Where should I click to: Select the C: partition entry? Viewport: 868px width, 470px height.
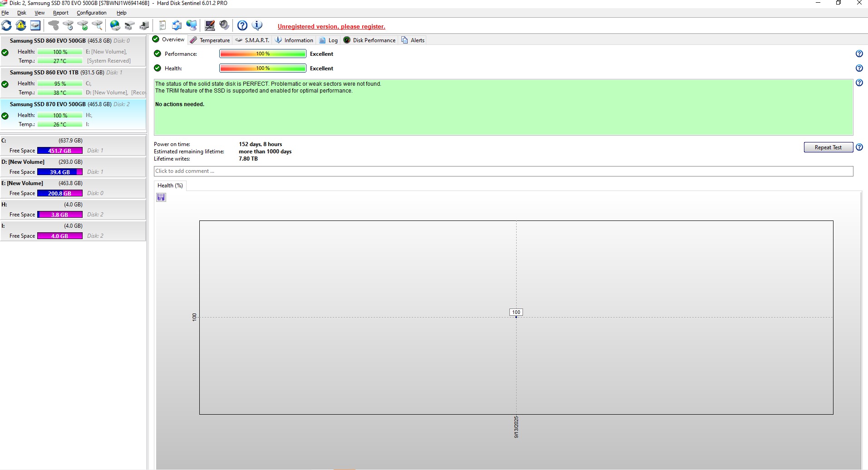coord(73,145)
